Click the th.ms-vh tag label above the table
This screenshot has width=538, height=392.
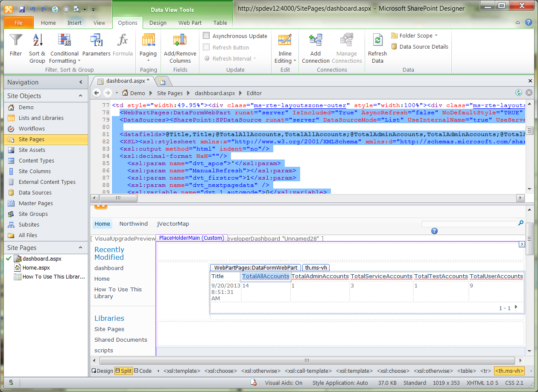pos(316,267)
